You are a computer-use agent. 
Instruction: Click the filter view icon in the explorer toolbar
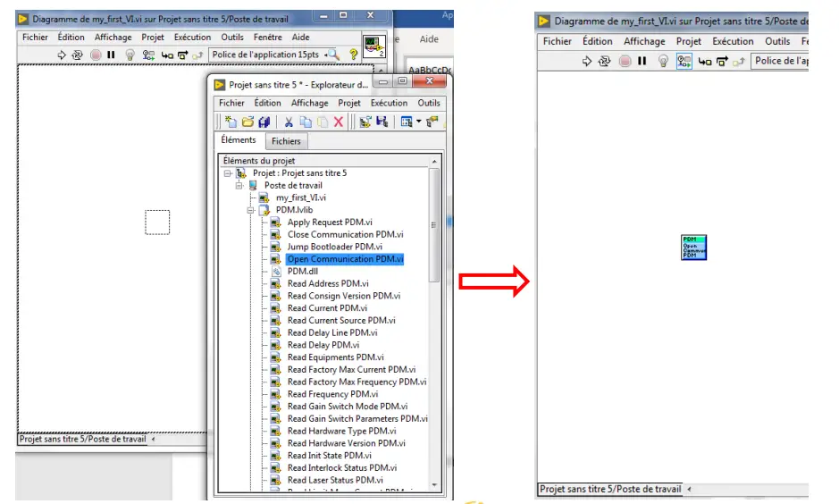pos(407,122)
